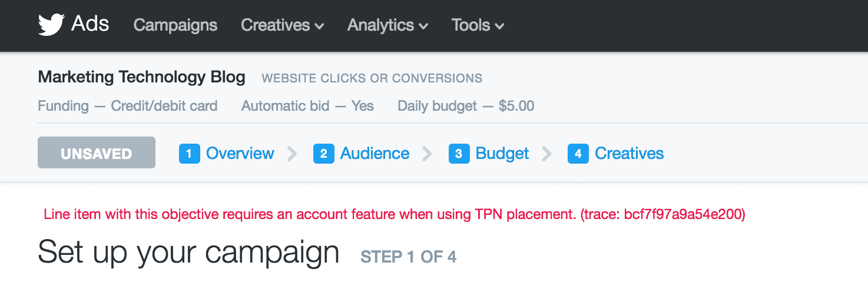
Task: Click the arrow separator after Overview step
Action: [x=292, y=154]
